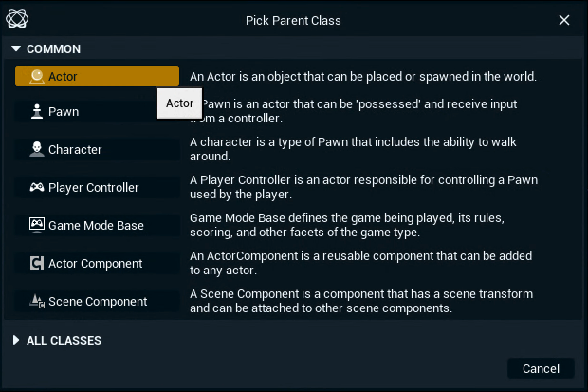Close the Pick Parent Class dialog
Image resolution: width=588 pixels, height=392 pixels.
564,20
